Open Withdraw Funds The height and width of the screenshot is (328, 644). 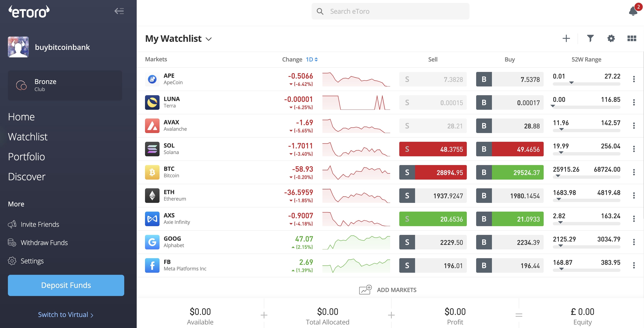click(x=38, y=243)
